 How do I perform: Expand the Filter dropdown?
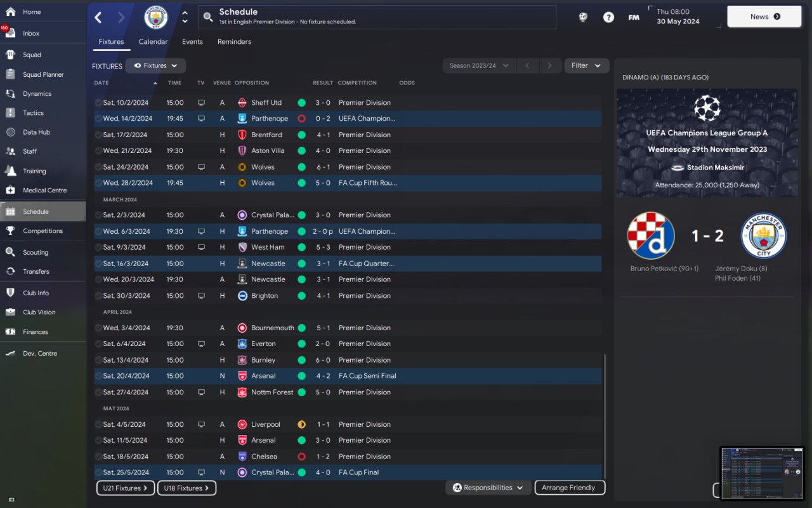click(587, 65)
